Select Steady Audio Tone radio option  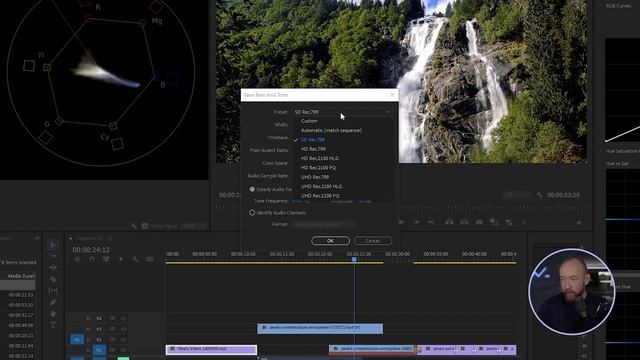252,189
